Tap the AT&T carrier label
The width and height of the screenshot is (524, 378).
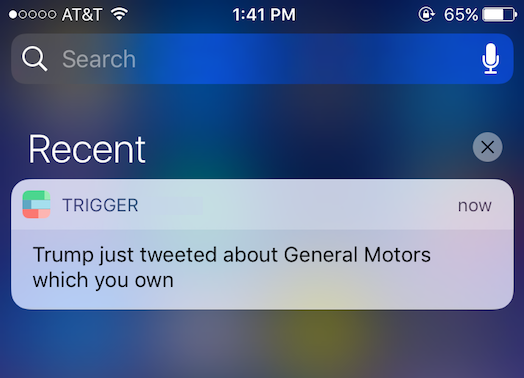[82, 15]
